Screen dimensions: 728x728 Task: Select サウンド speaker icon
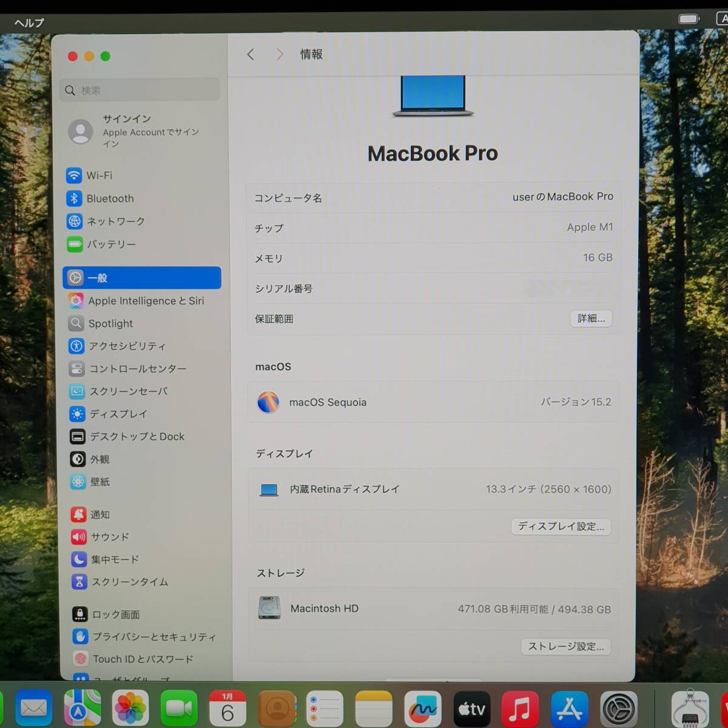tap(79, 537)
